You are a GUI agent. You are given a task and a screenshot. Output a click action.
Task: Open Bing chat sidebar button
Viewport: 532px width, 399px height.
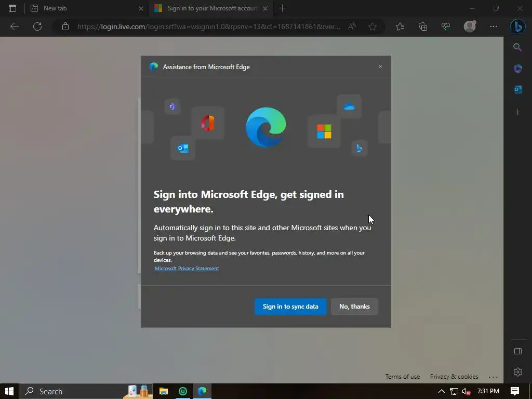(518, 26)
